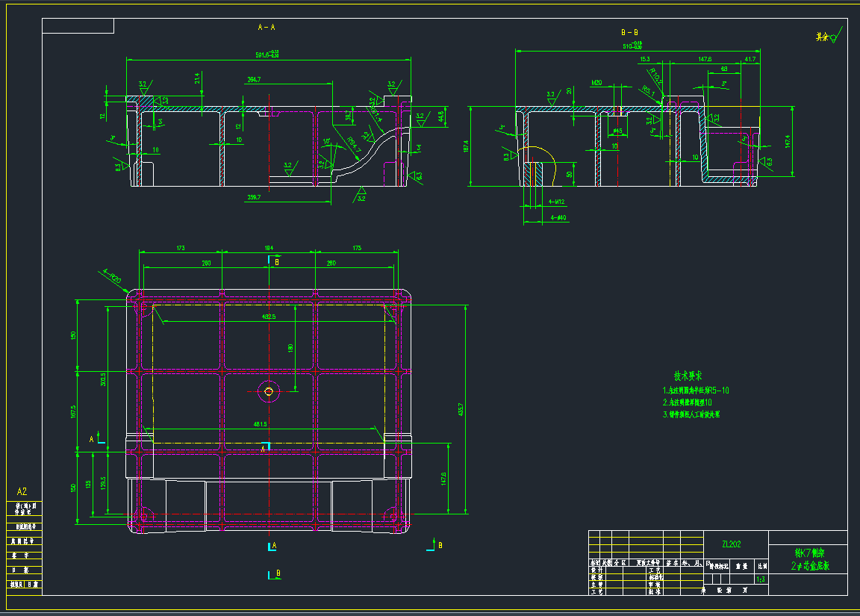This screenshot has height=616, width=860.
Task: Click the scale value 1:3 in title block
Action: tap(760, 579)
